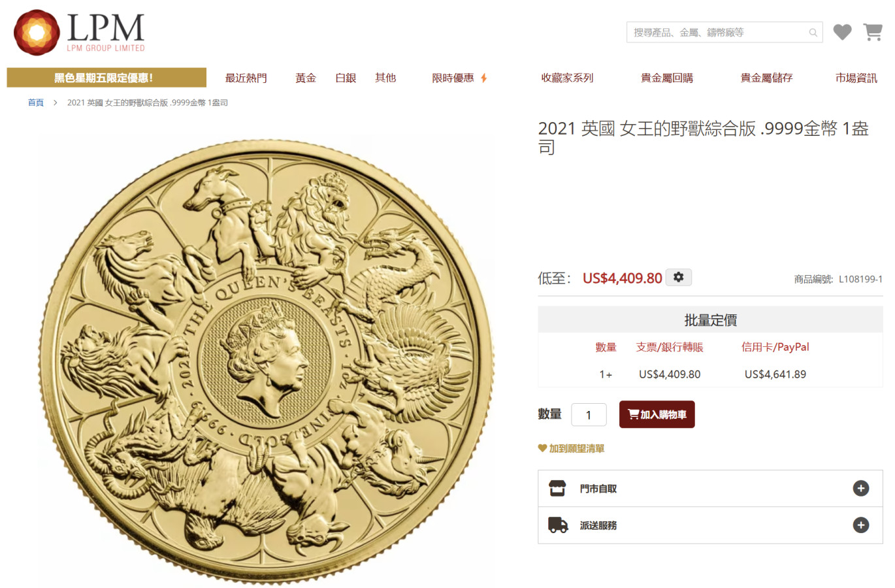Click the 黑色星期五限定優惠 banner
Screen dimensions: 895x588
(106, 78)
